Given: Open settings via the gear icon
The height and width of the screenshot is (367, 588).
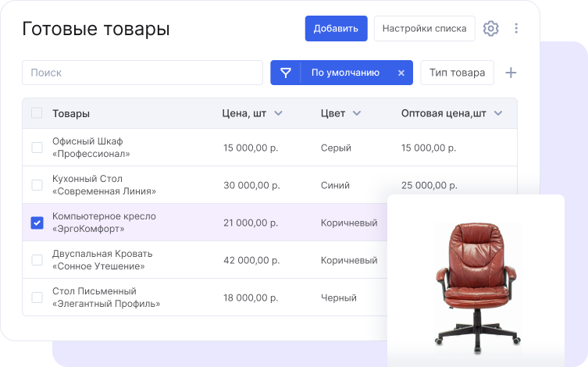Looking at the screenshot, I should pos(490,28).
